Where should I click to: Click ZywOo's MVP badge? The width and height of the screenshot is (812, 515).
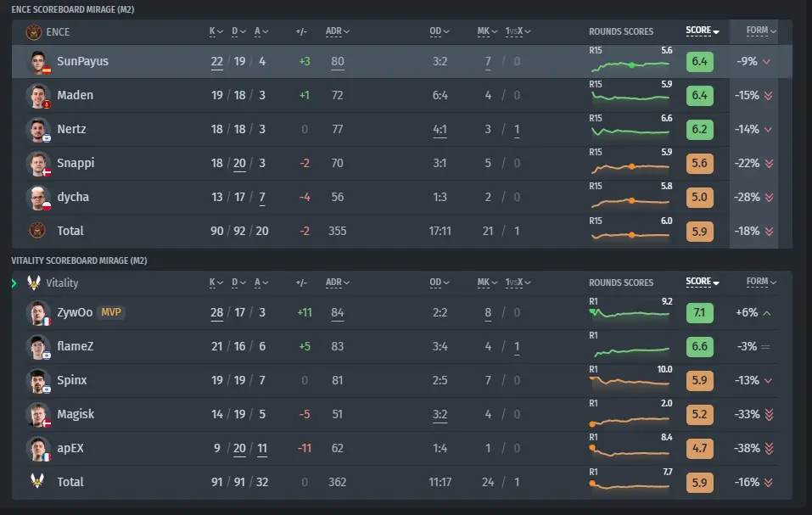pyautogui.click(x=111, y=312)
